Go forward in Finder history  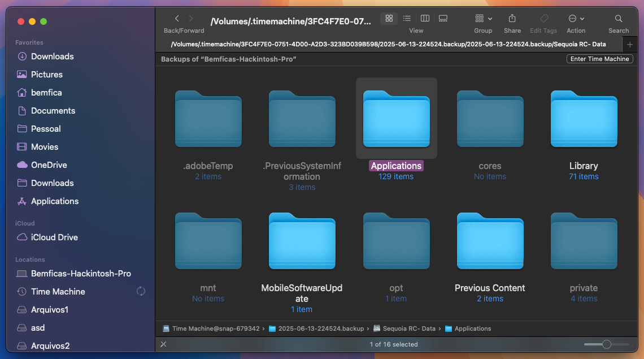click(190, 19)
